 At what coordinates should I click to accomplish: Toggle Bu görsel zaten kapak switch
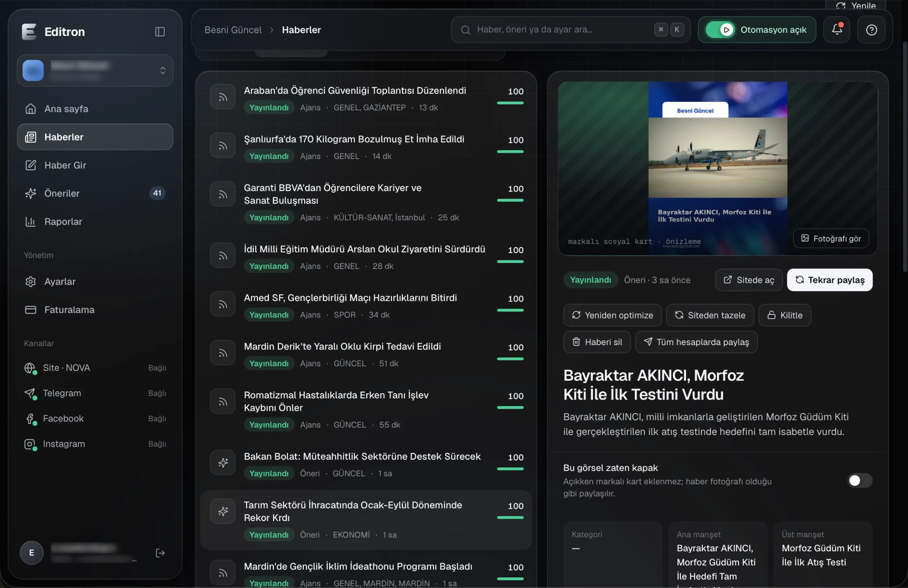[x=860, y=481]
